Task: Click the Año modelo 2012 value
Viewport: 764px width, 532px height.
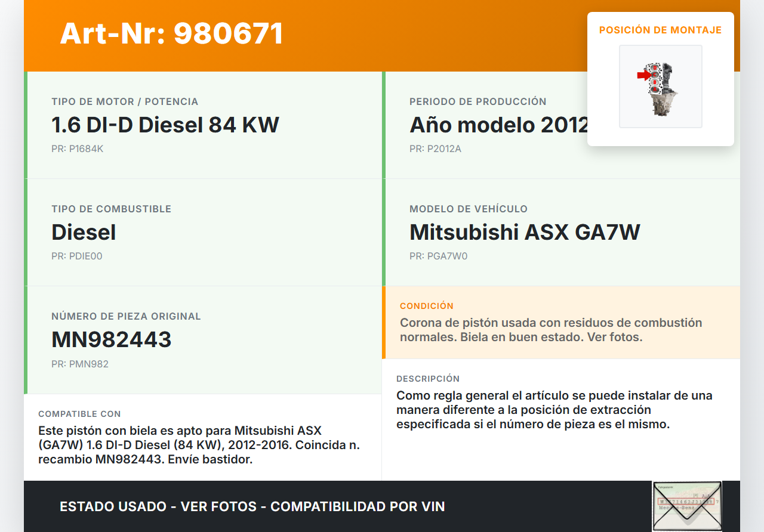Action: (499, 125)
